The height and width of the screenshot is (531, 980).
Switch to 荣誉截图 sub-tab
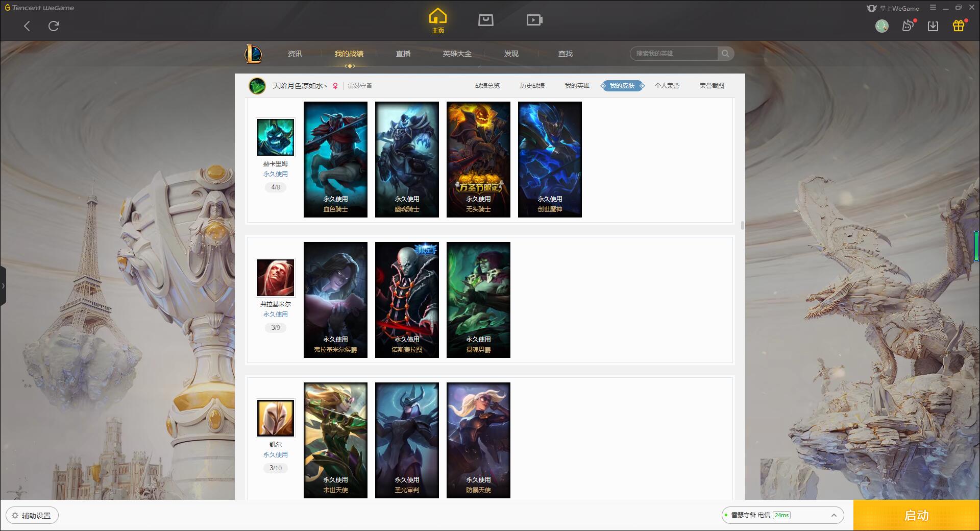712,86
